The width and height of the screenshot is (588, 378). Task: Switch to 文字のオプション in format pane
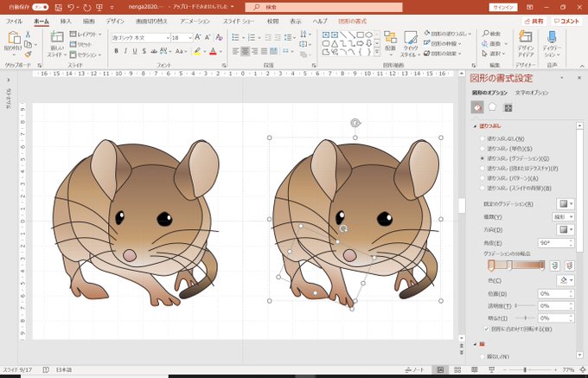[x=533, y=93]
